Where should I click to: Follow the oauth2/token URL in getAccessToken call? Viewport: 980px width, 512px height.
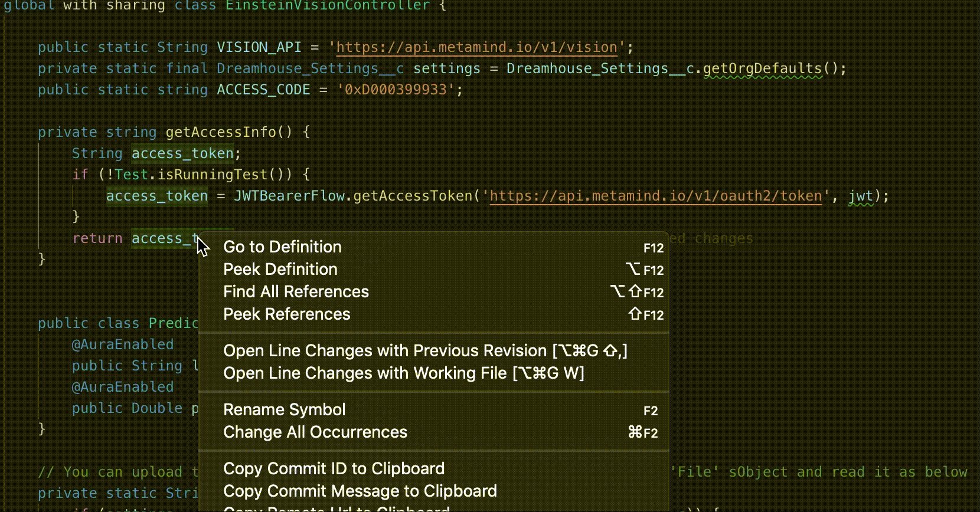pos(656,196)
